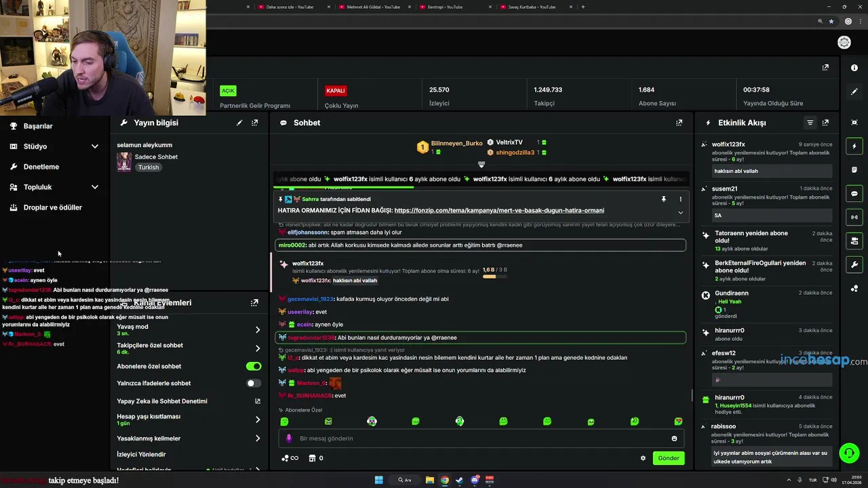The height and width of the screenshot is (488, 868).
Task: Open Hesap yaşı kısıtlaması chevron
Action: pos(258,420)
